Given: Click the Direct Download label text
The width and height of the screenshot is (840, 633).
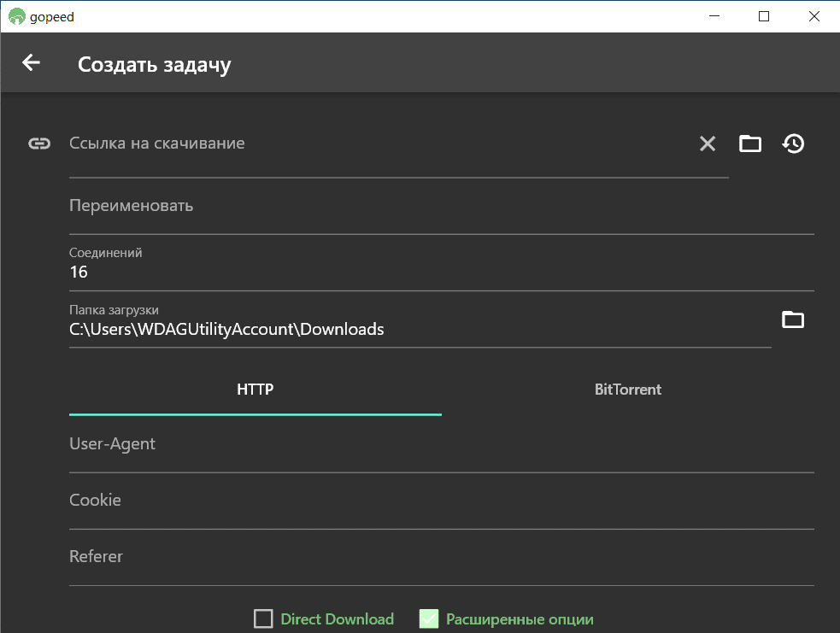Looking at the screenshot, I should click(x=337, y=619).
